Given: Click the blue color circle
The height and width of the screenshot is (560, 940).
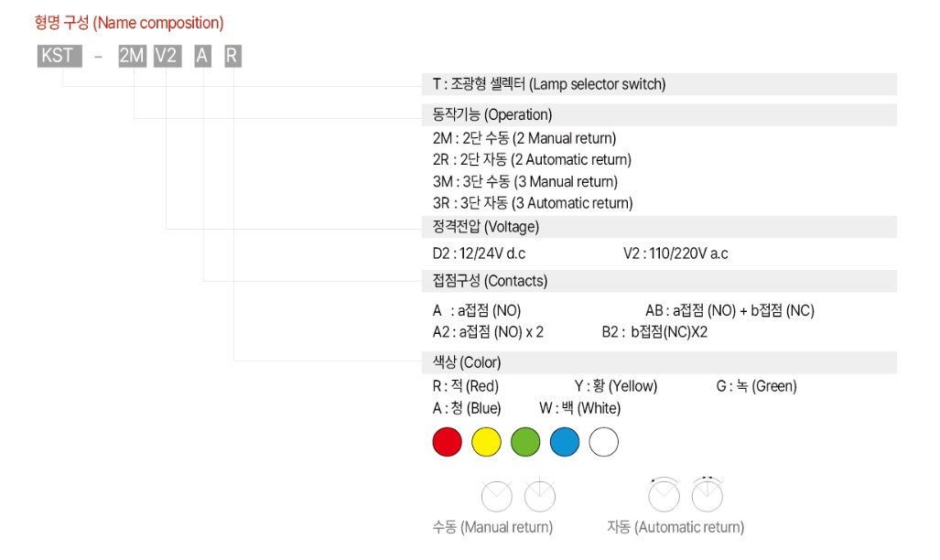Looking at the screenshot, I should pyautogui.click(x=565, y=442).
